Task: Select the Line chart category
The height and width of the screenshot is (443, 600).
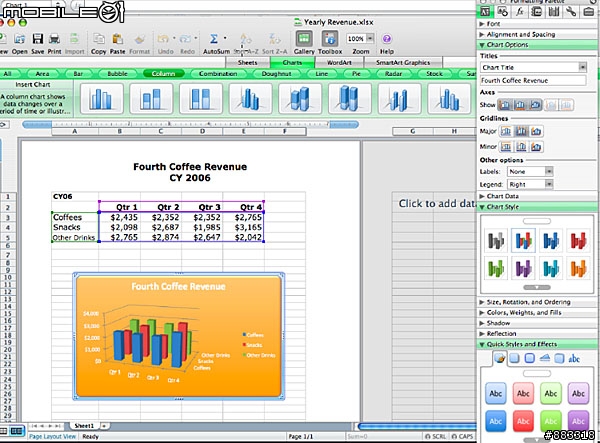Action: tap(321, 73)
